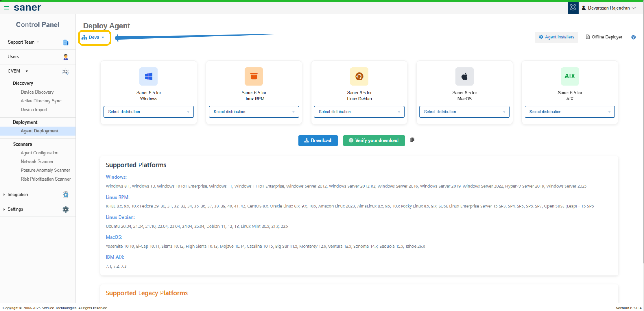The height and width of the screenshot is (311, 644).
Task: Select distribution for Saner Windows
Action: (149, 112)
